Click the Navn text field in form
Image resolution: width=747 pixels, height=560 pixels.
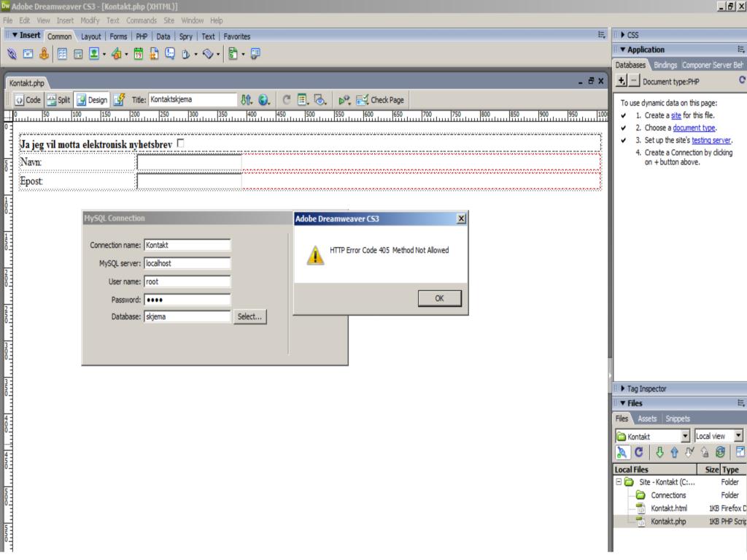pos(189,162)
